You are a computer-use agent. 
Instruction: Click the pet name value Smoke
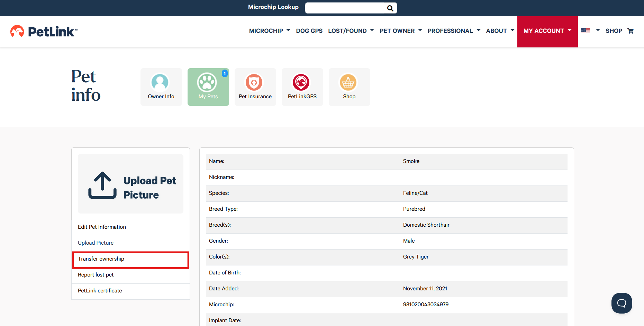tap(411, 161)
